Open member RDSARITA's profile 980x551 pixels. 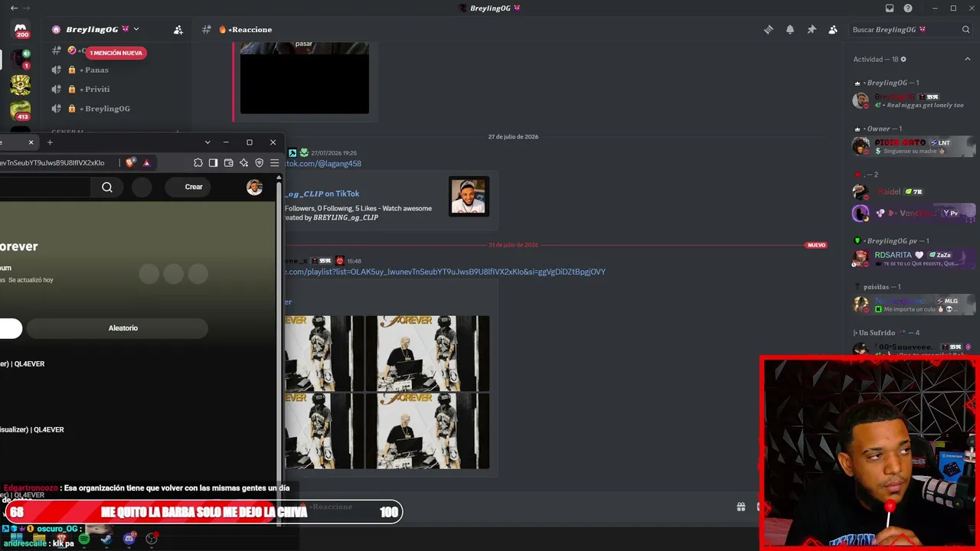[x=914, y=259]
